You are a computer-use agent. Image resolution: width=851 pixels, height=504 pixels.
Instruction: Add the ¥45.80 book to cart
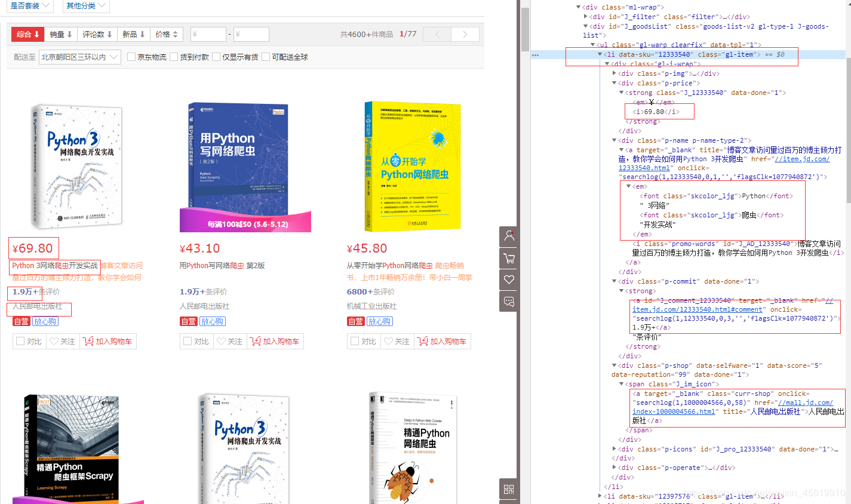tap(442, 342)
